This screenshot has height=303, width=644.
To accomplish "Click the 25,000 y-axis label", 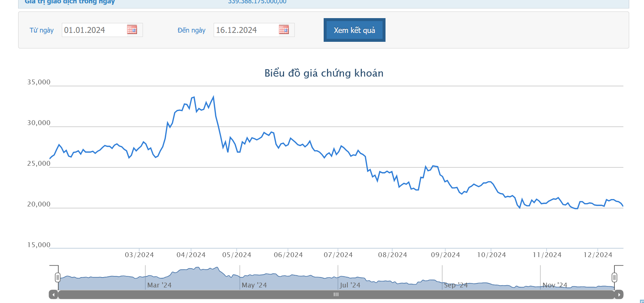I will click(x=39, y=164).
